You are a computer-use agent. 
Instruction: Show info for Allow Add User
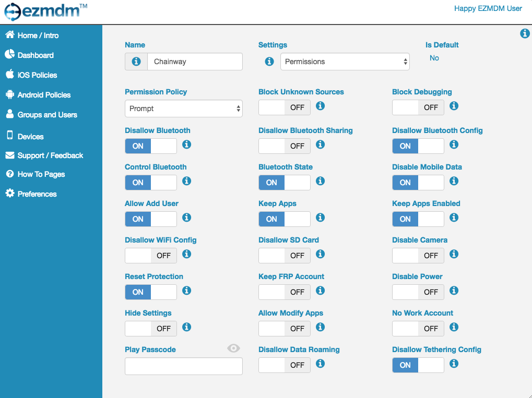186,218
